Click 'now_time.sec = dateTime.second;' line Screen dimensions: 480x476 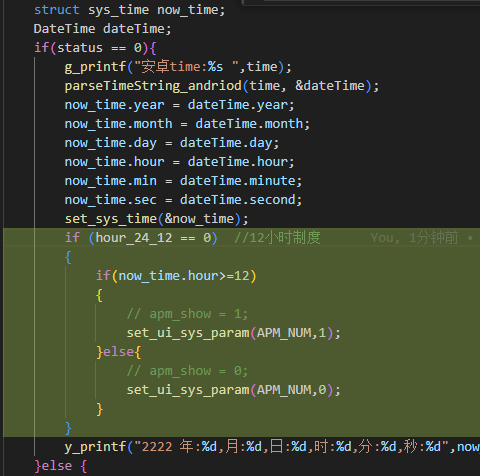point(183,200)
